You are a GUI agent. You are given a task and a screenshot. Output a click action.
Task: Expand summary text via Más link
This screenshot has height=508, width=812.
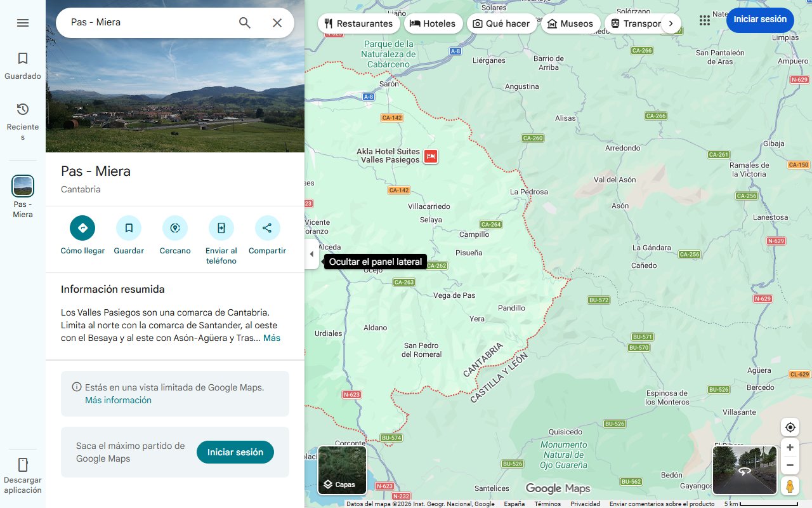coord(272,338)
